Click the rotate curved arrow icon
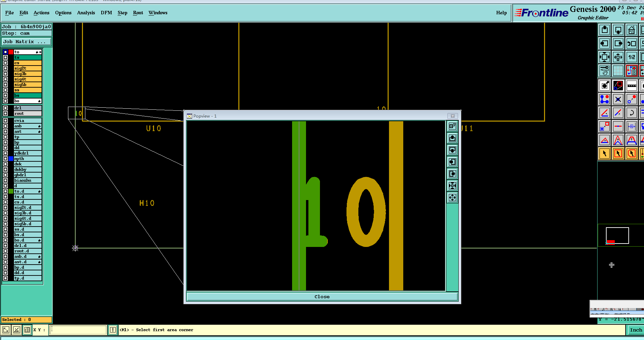This screenshot has width=644, height=340. click(x=632, y=113)
